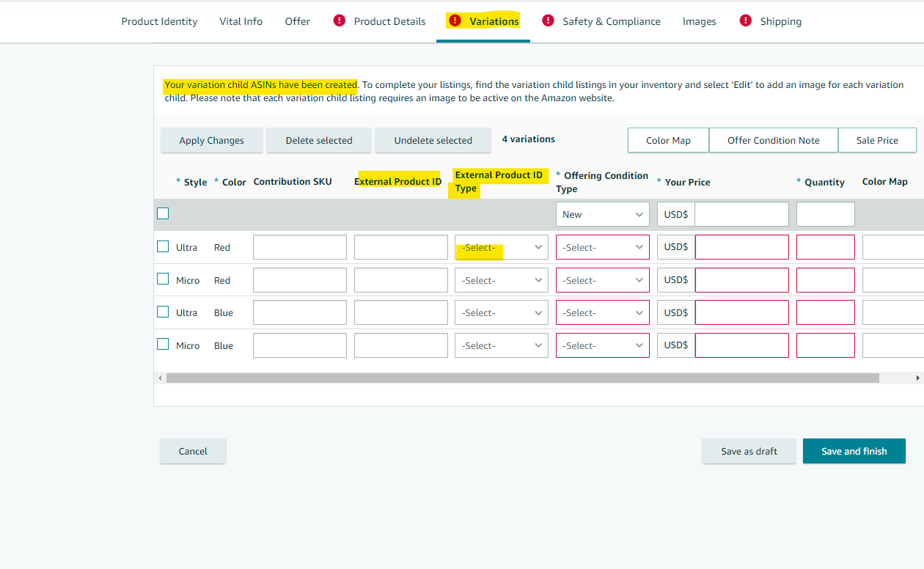This screenshot has width=924, height=569.
Task: Click the left arrow of horizontal scrollbar
Action: [x=160, y=378]
